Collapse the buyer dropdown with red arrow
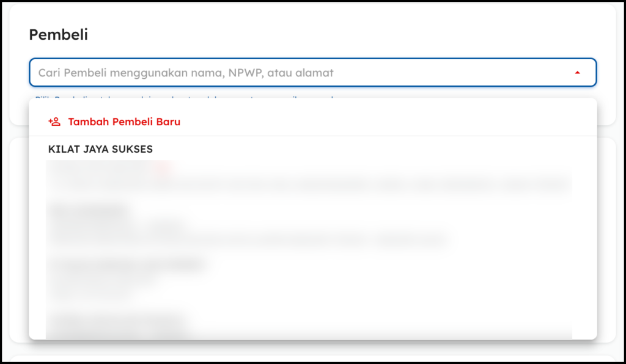 577,73
